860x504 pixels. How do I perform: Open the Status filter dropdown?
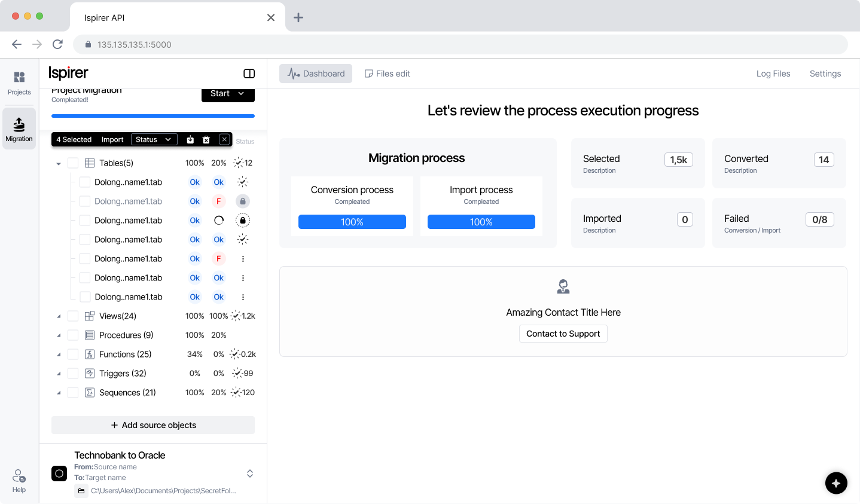(154, 139)
